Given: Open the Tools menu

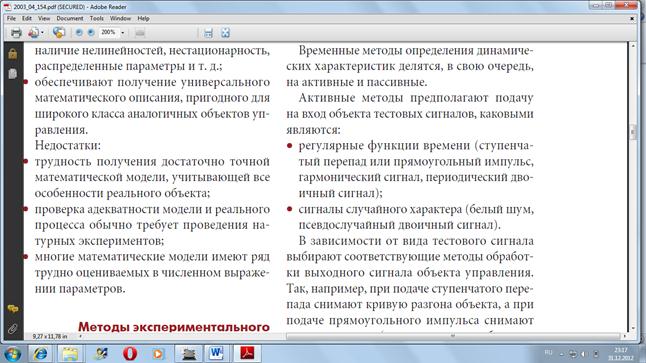Looking at the screenshot, I should 96,19.
